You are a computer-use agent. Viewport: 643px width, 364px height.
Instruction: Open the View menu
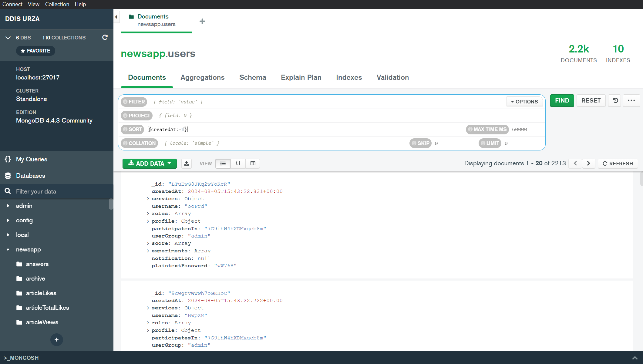coord(34,4)
